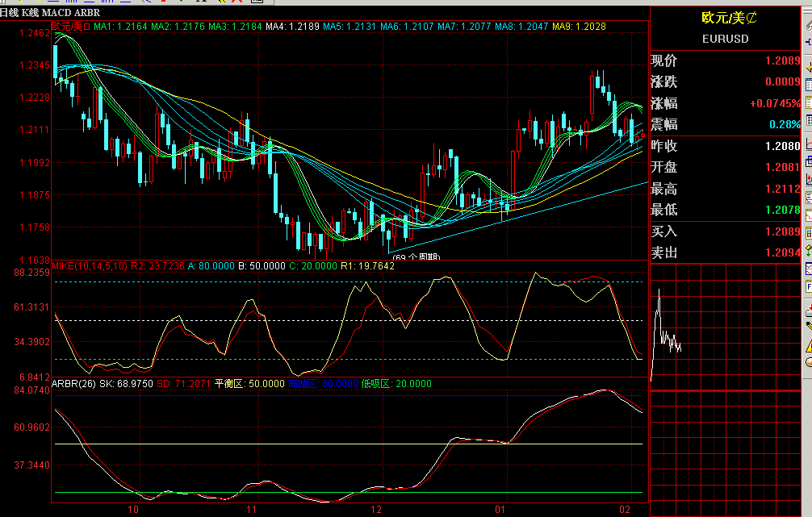Viewport: 812px width, 517px height.
Task: Click the red 欧元/美 label in main chart legend
Action: pyautogui.click(x=71, y=27)
